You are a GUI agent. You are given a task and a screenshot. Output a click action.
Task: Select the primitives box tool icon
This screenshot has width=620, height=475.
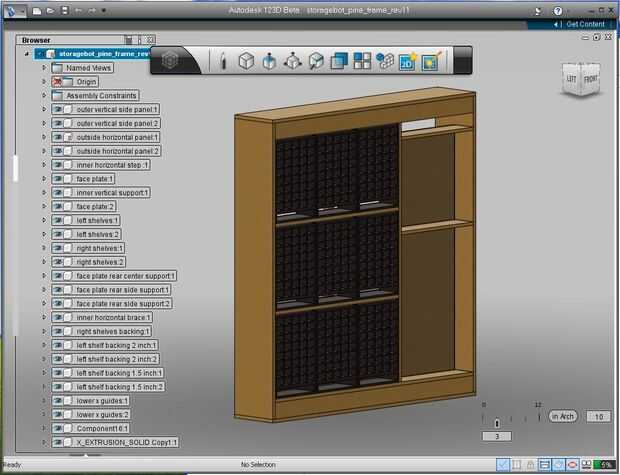(246, 61)
